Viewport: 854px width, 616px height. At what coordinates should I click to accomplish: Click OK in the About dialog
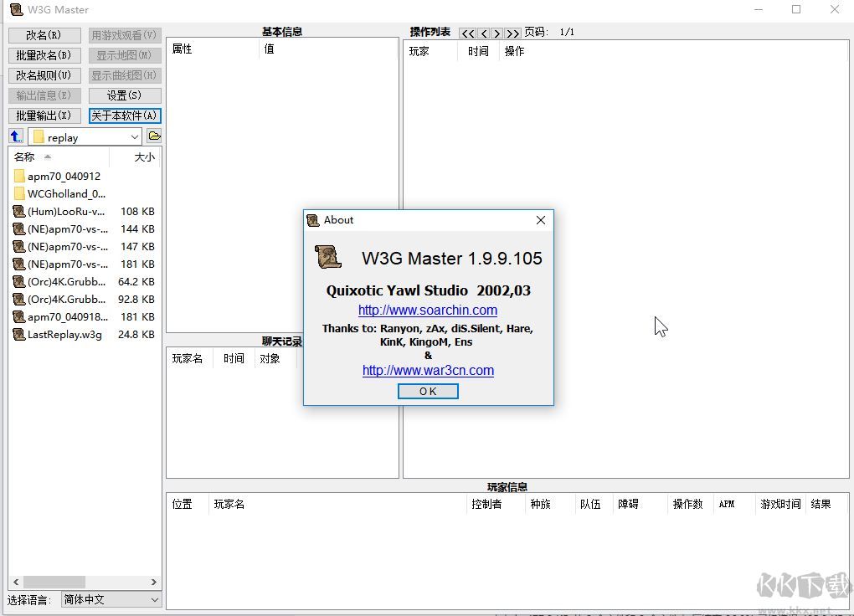428,391
